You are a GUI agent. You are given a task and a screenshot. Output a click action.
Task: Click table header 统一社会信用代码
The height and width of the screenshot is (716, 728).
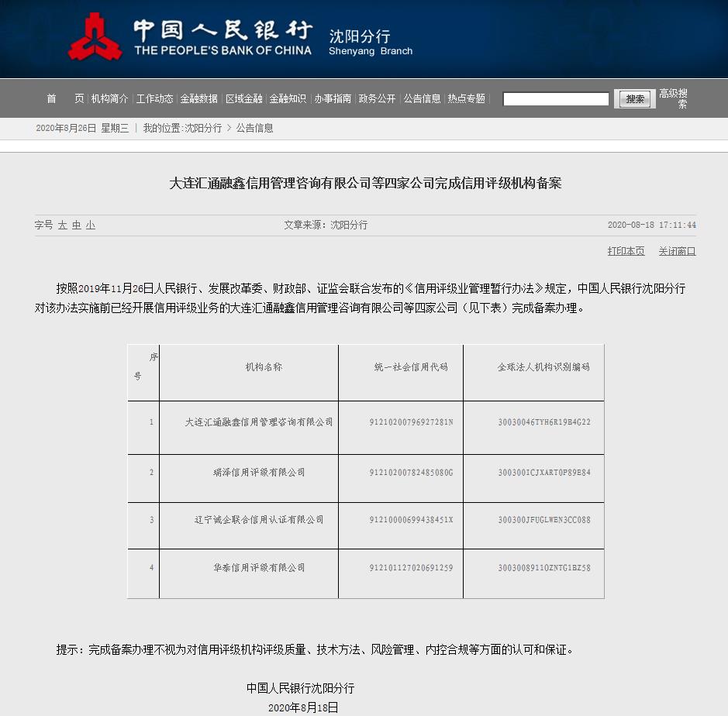coord(411,367)
